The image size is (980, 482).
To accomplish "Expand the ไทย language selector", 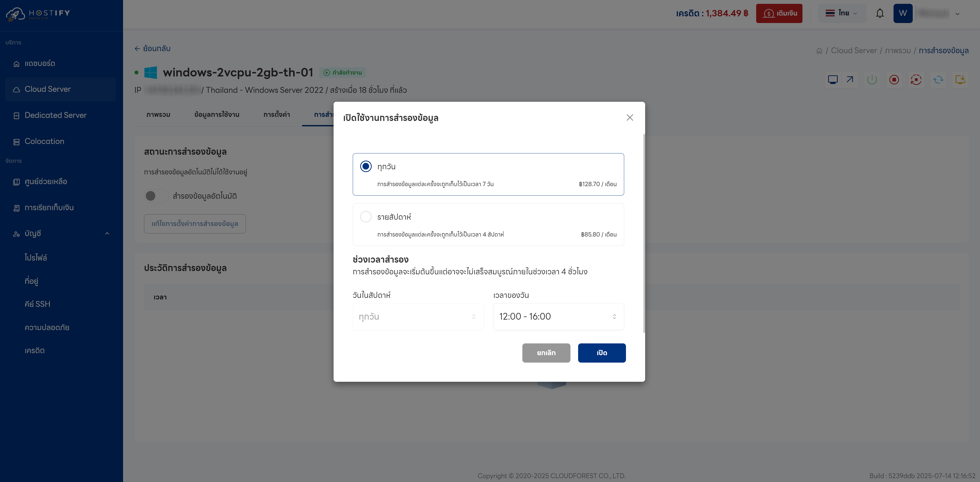I will coord(842,13).
